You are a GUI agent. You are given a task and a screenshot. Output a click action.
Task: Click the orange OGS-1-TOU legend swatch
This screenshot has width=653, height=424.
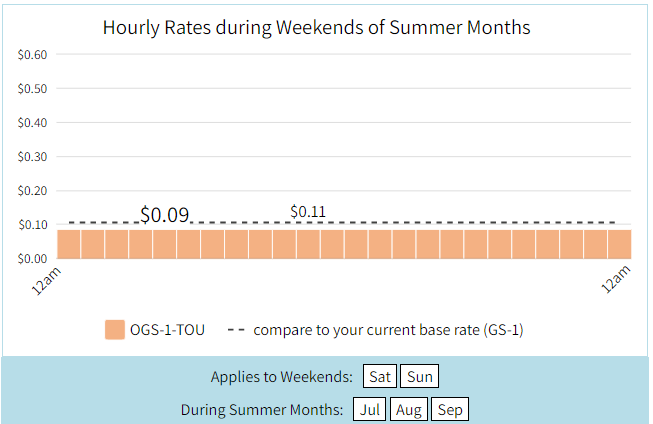115,330
